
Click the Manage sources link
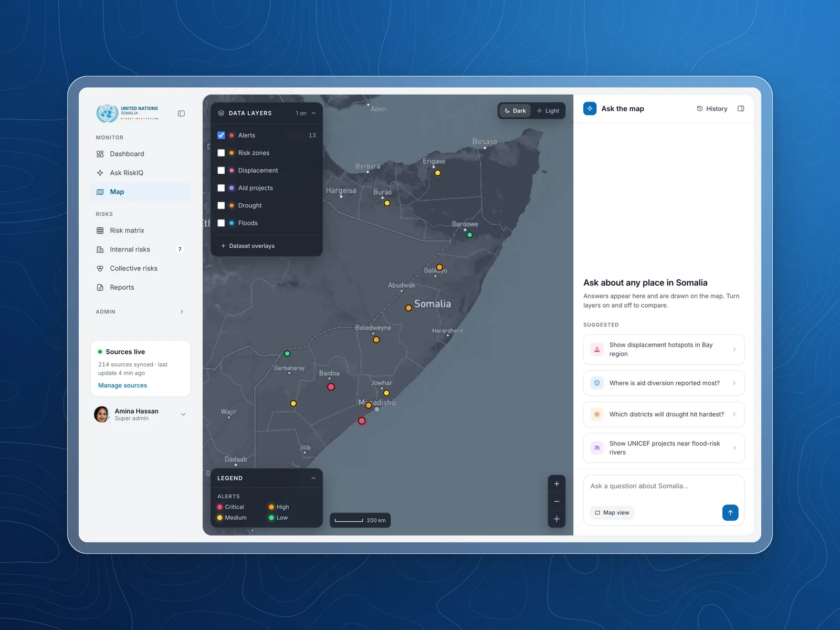click(x=122, y=385)
